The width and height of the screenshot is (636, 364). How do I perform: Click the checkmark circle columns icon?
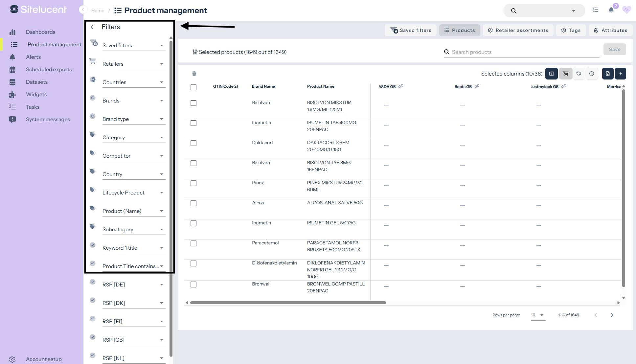pos(592,74)
